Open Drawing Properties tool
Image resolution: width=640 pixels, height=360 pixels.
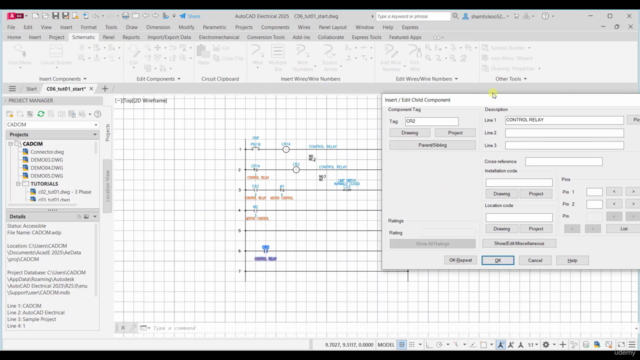(511, 69)
